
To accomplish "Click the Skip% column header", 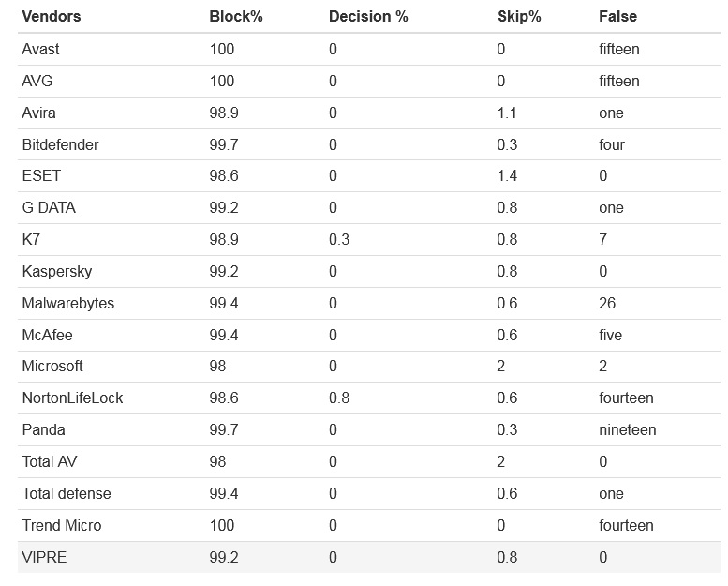I will click(x=519, y=16).
